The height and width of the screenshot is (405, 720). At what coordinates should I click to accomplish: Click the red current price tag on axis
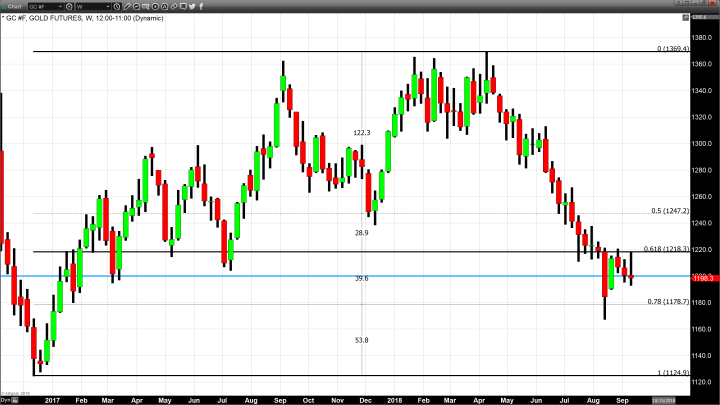(703, 278)
